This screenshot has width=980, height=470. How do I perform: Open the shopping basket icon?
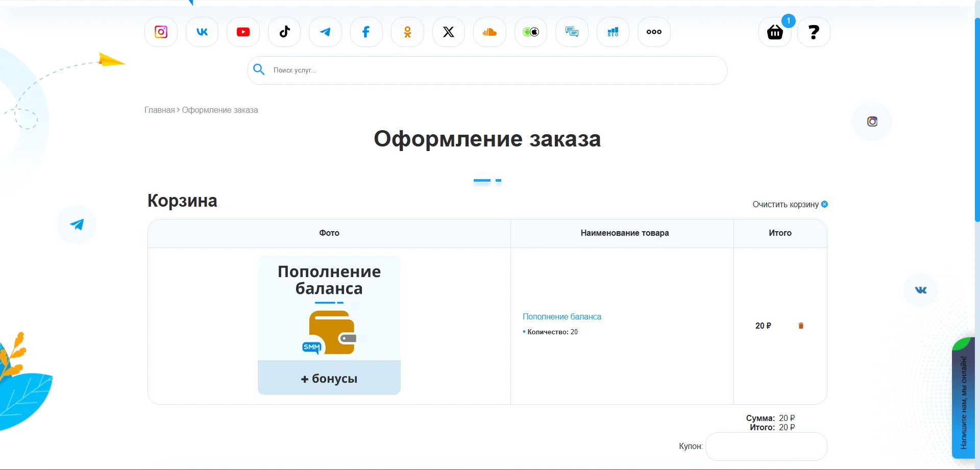[x=775, y=32]
